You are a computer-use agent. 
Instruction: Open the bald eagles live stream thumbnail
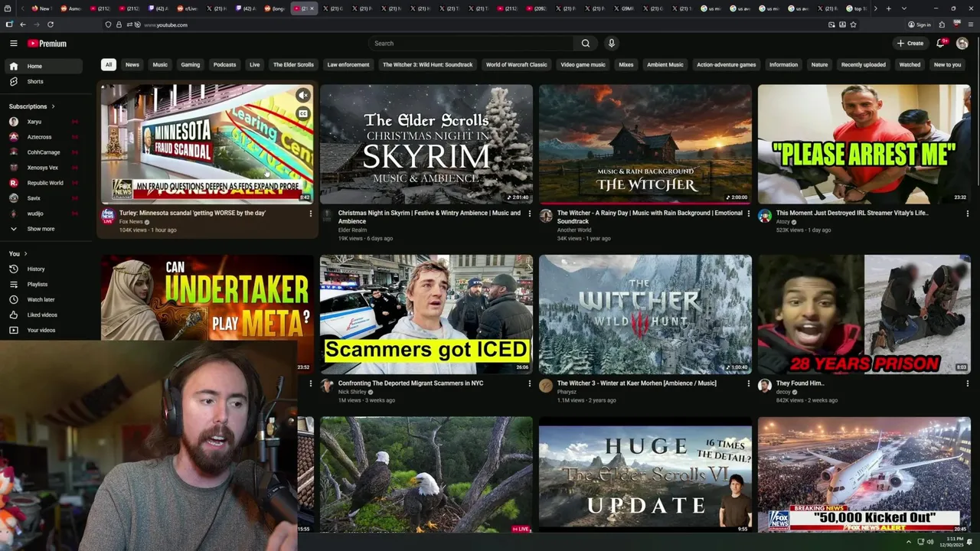pyautogui.click(x=426, y=474)
